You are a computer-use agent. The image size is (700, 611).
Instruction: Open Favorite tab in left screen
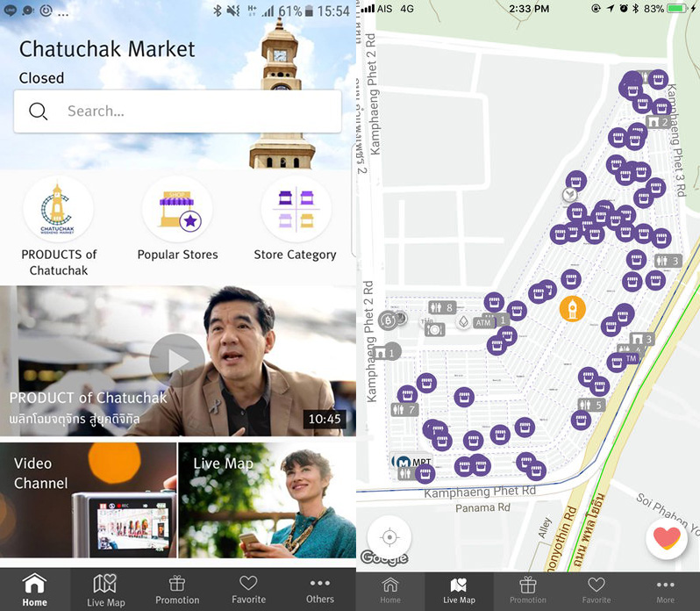[x=248, y=590]
